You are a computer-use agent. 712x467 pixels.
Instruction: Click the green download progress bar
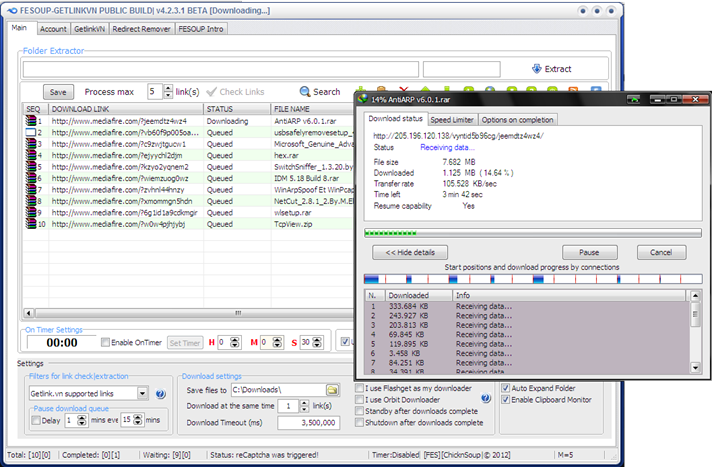point(533,233)
